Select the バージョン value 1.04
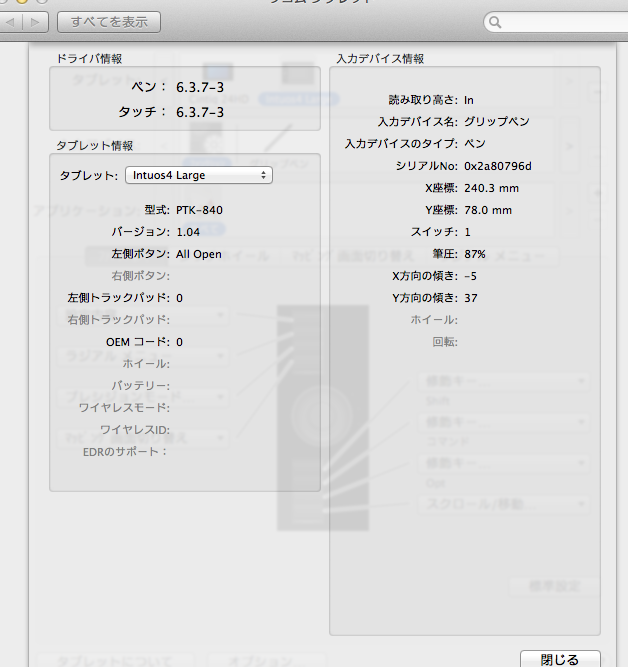 [x=188, y=232]
